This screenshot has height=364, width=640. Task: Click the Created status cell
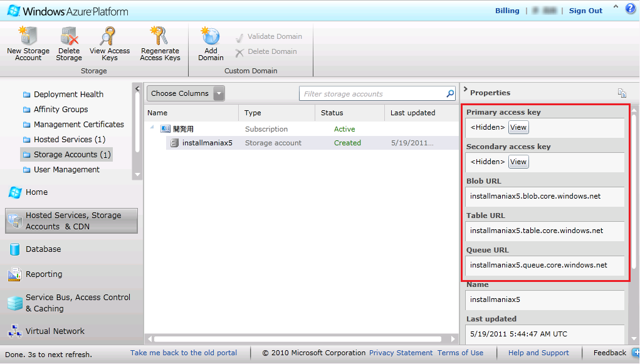347,143
